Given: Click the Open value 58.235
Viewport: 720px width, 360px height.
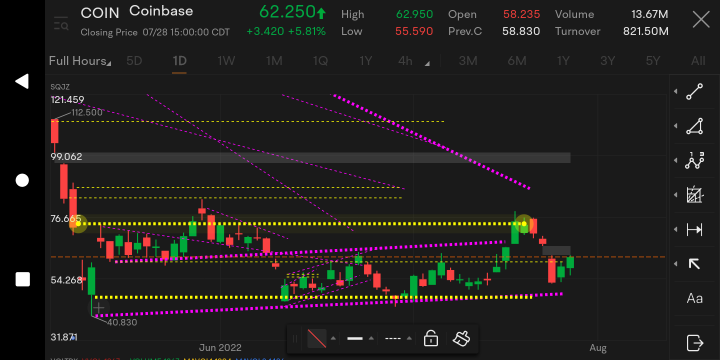Looking at the screenshot, I should click(x=522, y=14).
